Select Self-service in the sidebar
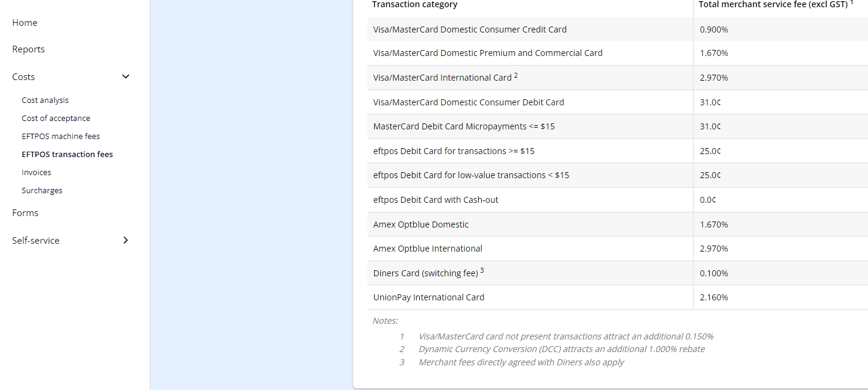 click(x=35, y=241)
